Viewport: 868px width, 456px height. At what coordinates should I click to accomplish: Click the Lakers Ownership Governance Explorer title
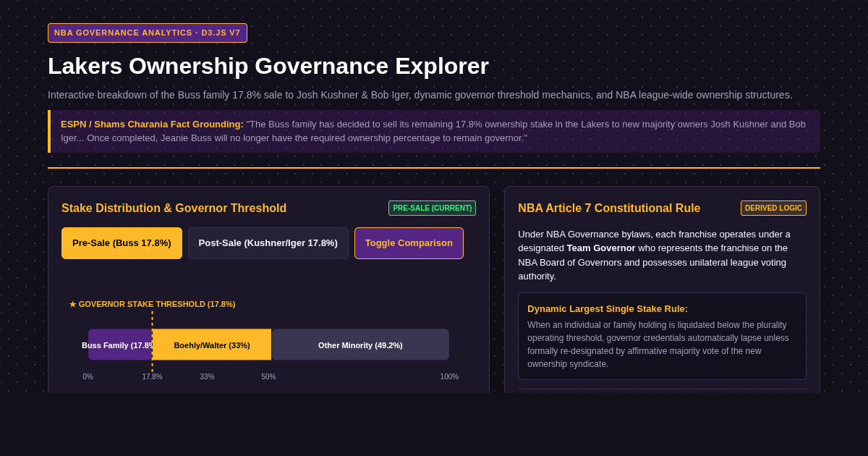[x=268, y=66]
